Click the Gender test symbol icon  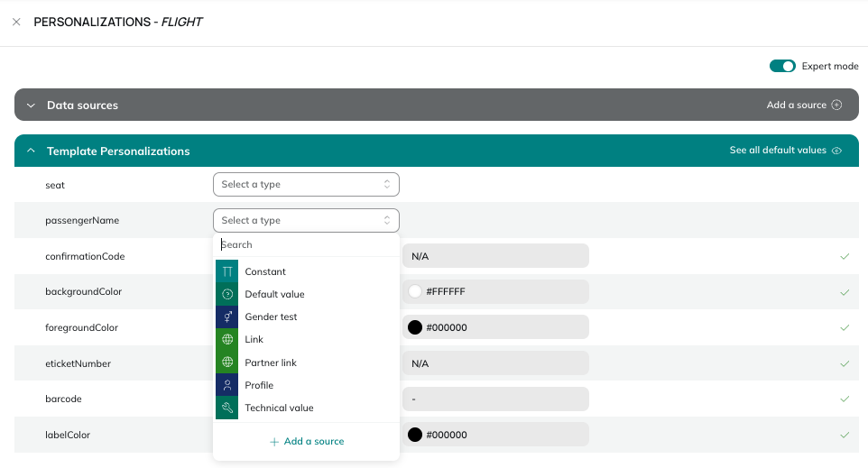point(227,317)
